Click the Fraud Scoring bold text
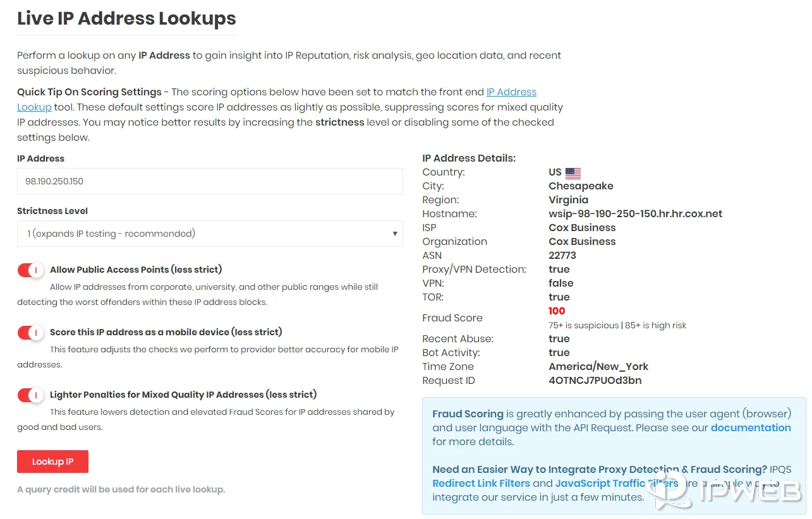The image size is (812, 519). tap(468, 414)
